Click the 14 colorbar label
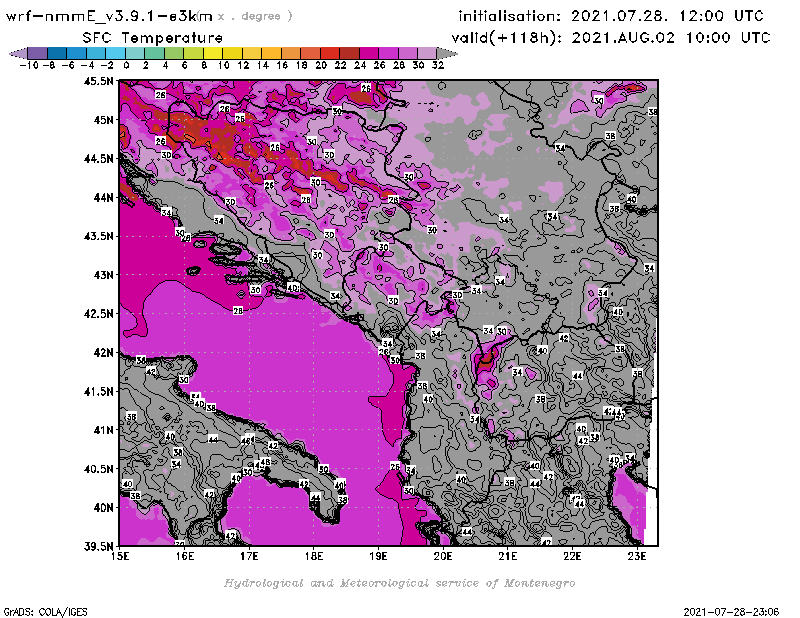 [262, 66]
